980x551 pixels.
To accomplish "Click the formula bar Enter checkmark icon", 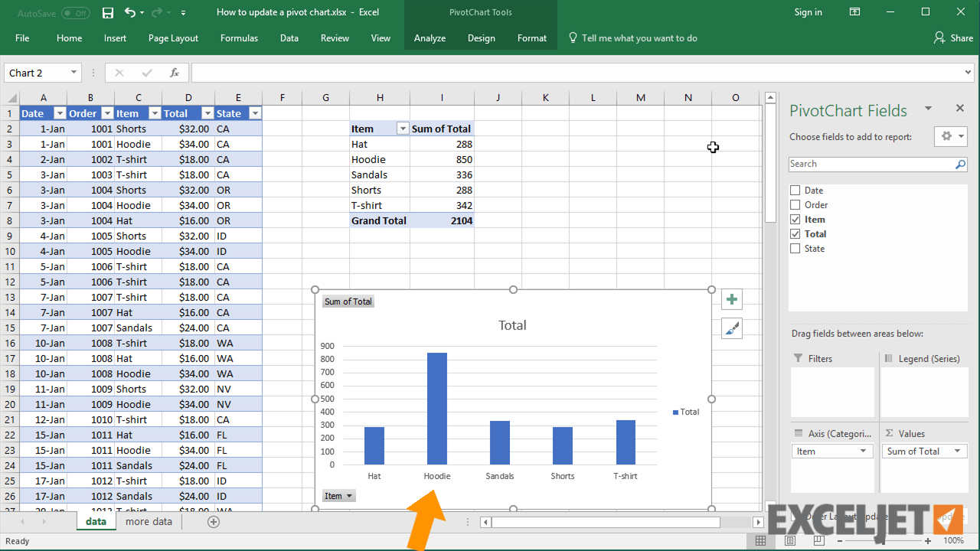I will click(x=147, y=73).
